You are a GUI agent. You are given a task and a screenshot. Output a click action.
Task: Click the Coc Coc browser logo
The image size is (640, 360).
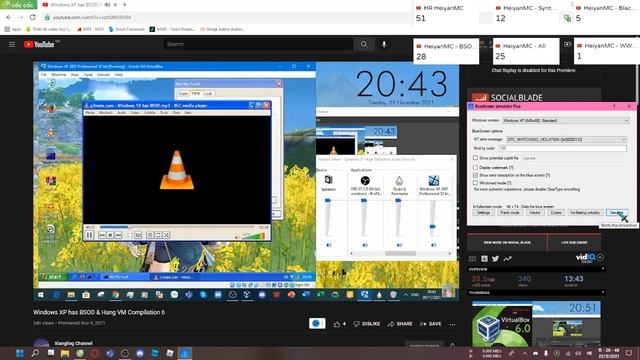pos(18,4)
